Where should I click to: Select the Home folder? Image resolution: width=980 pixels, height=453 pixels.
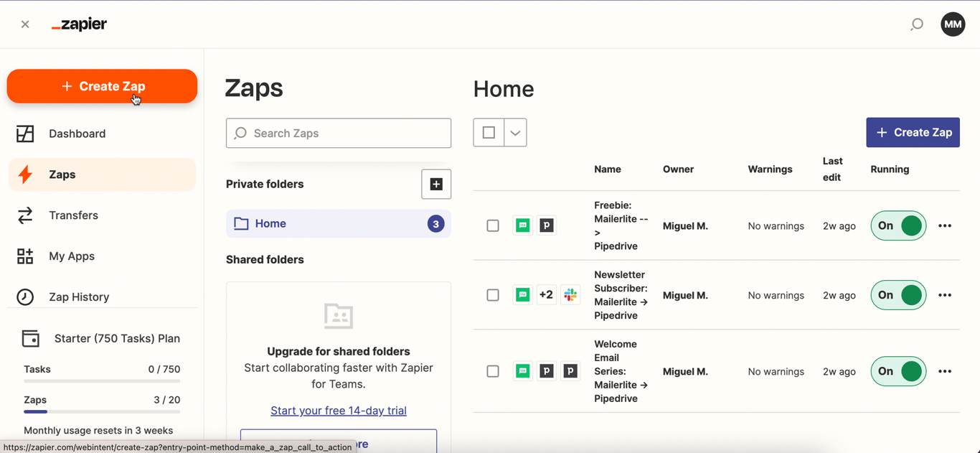click(339, 224)
